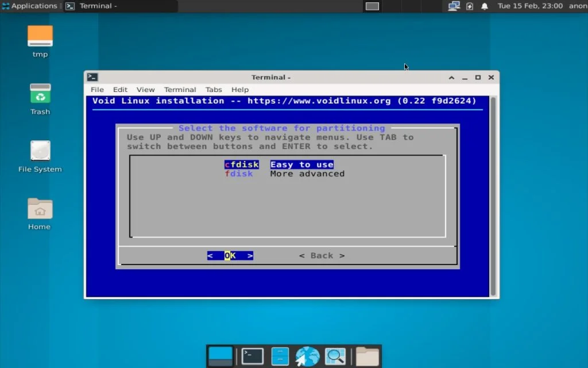Open the Applications menu in the top panel
The image size is (588, 368).
30,6
